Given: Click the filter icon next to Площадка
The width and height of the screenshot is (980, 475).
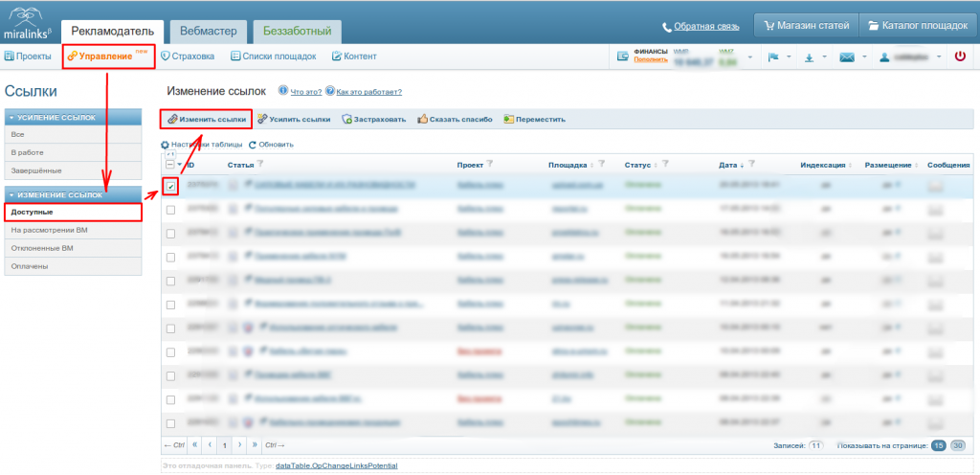Looking at the screenshot, I should coord(601,165).
